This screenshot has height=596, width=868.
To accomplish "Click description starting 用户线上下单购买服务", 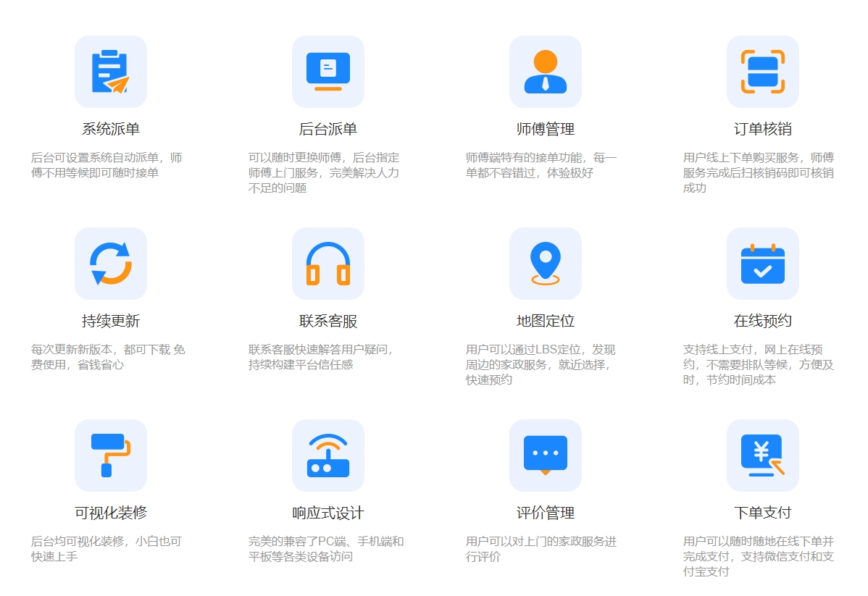I will tap(759, 172).
